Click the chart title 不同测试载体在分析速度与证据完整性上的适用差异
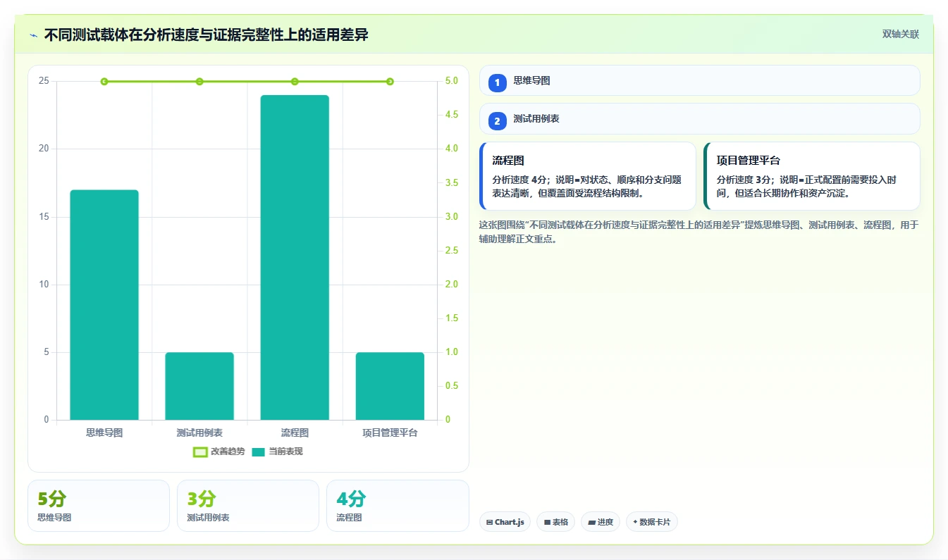The height and width of the screenshot is (560, 948). pos(206,35)
